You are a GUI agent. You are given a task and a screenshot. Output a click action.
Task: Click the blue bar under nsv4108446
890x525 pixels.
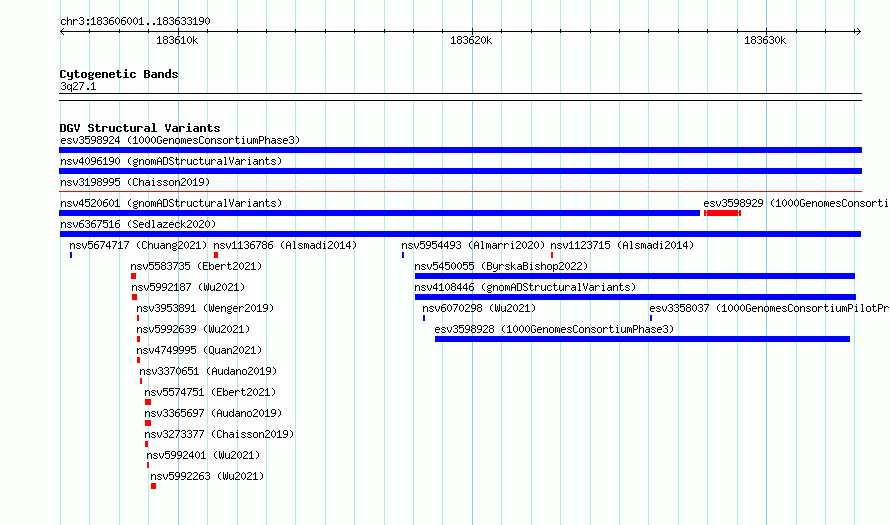click(x=635, y=297)
